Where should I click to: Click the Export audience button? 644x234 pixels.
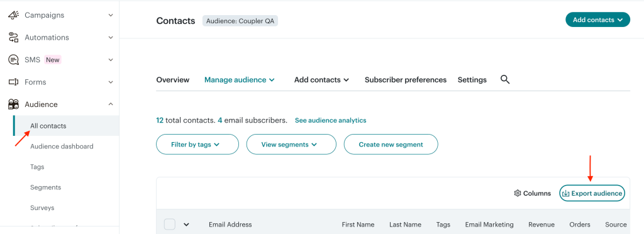(x=592, y=193)
